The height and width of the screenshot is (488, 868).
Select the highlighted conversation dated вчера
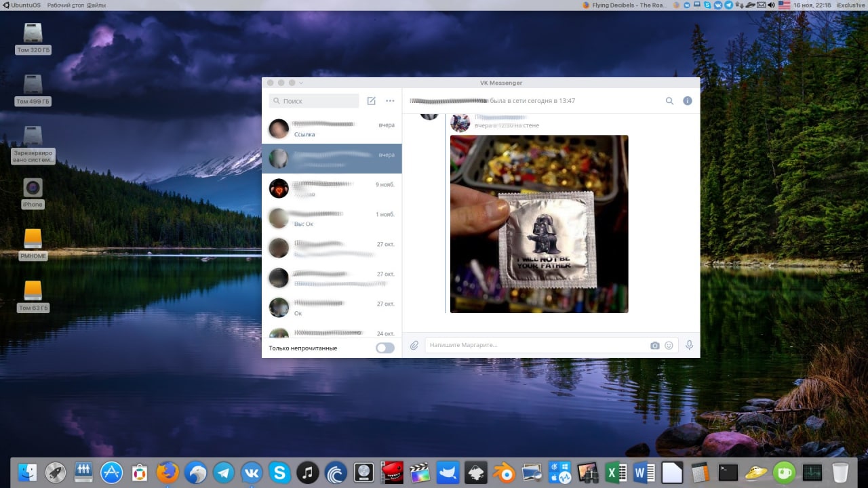point(332,159)
